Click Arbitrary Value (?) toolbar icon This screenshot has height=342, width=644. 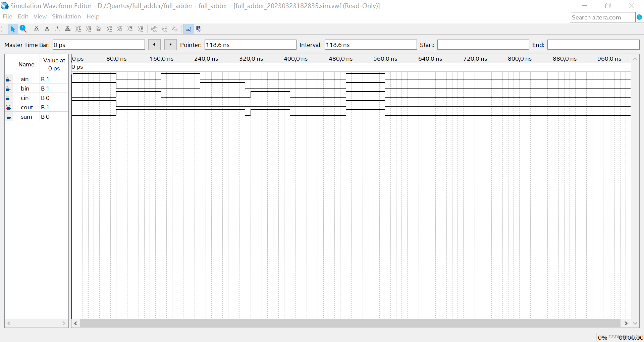[x=130, y=29]
